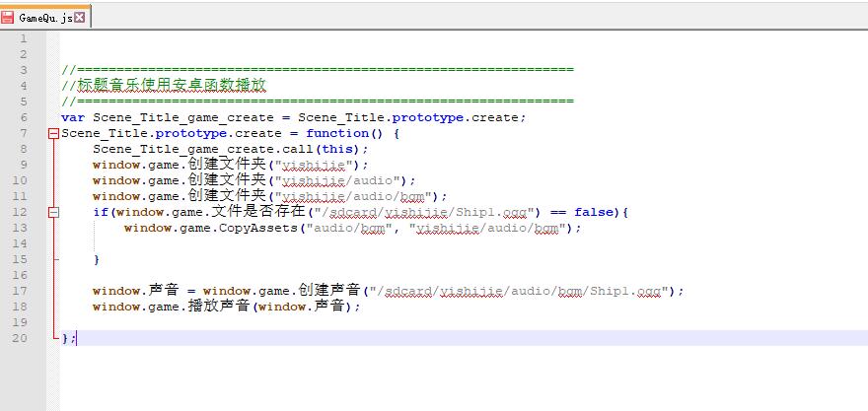Screen dimensions: 868x411
Task: Collapse the if-block fold marker on line 12
Action: [x=53, y=213]
